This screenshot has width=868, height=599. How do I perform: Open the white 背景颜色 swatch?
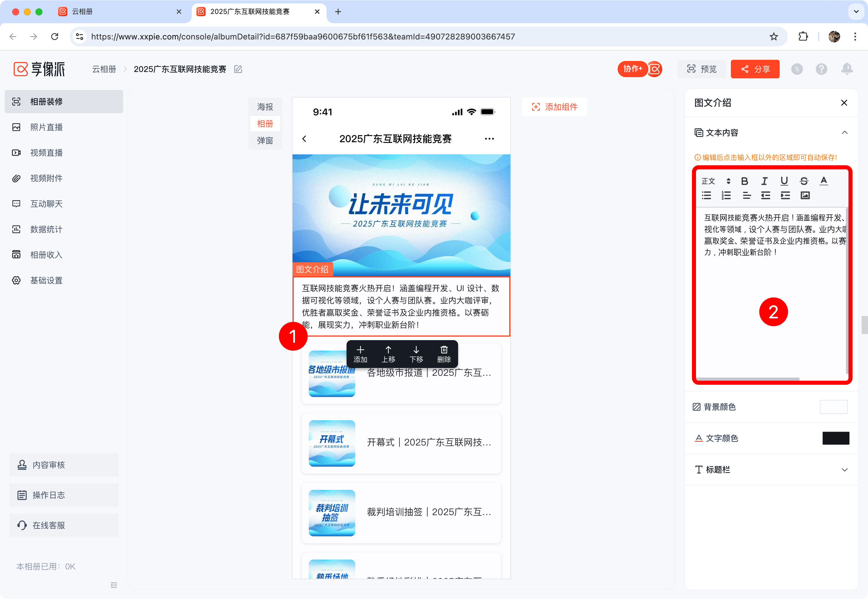[x=833, y=407]
